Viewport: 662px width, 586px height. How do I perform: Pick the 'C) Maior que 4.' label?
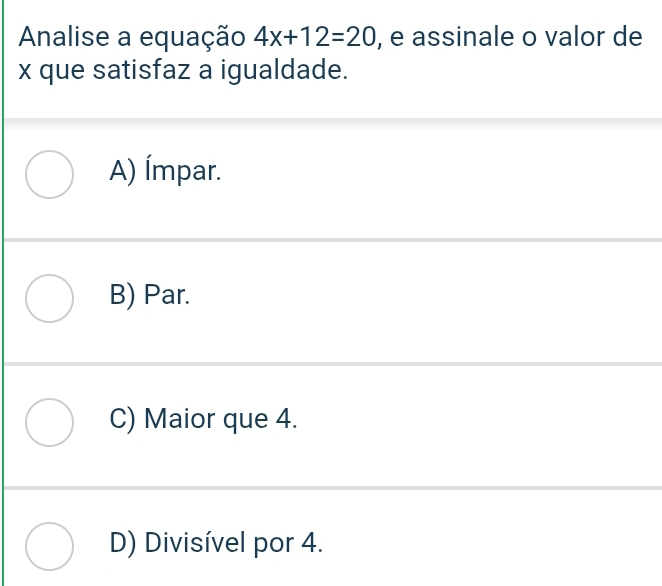206,419
